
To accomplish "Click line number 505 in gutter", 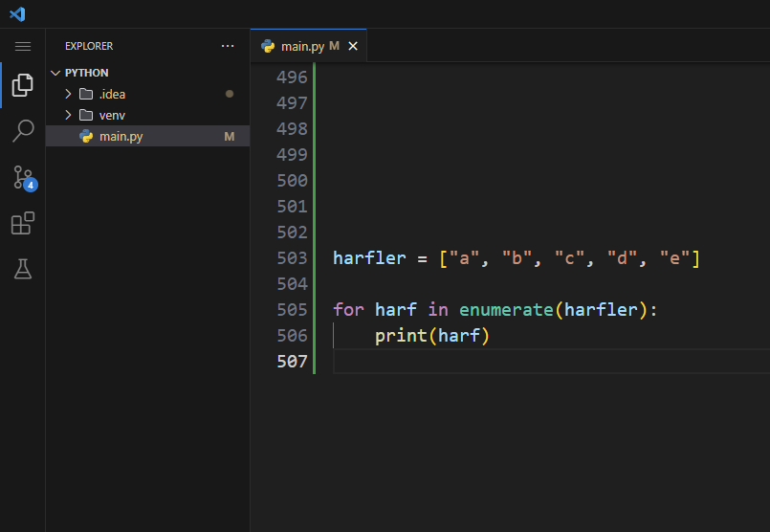I will pos(292,309).
